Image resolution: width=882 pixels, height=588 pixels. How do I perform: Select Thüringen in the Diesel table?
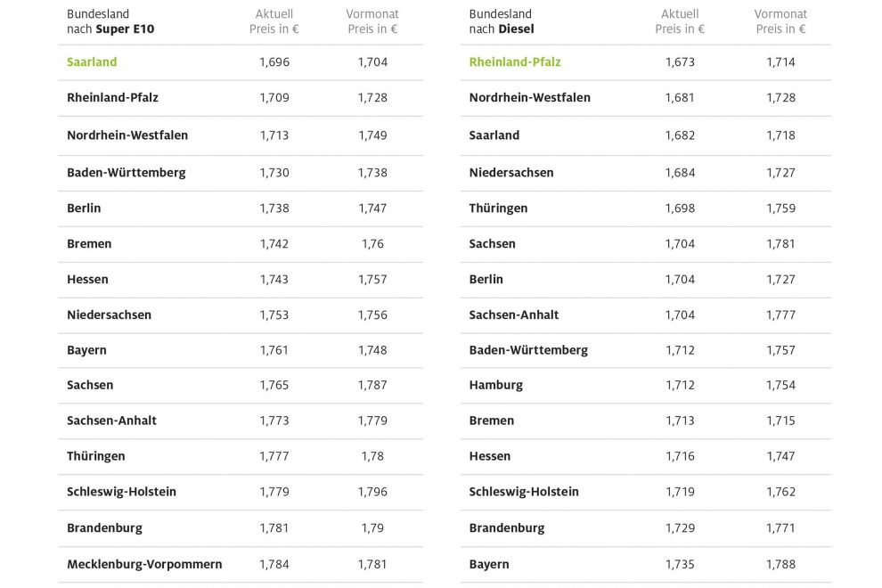point(498,208)
